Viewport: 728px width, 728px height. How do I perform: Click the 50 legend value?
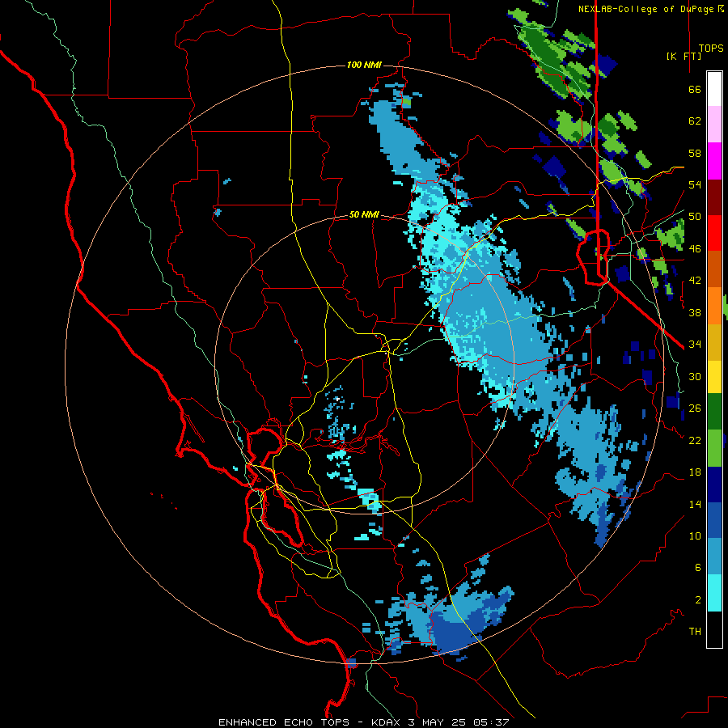[695, 217]
